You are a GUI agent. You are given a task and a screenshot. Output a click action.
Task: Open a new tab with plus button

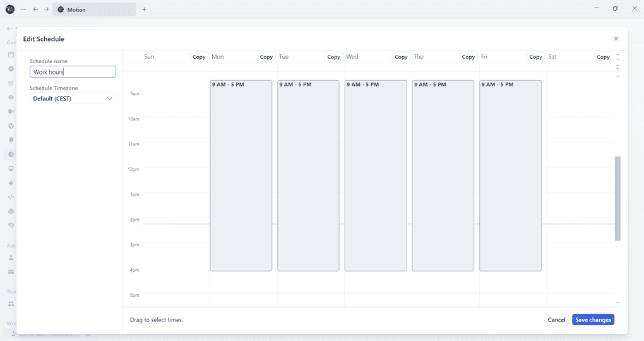point(144,9)
